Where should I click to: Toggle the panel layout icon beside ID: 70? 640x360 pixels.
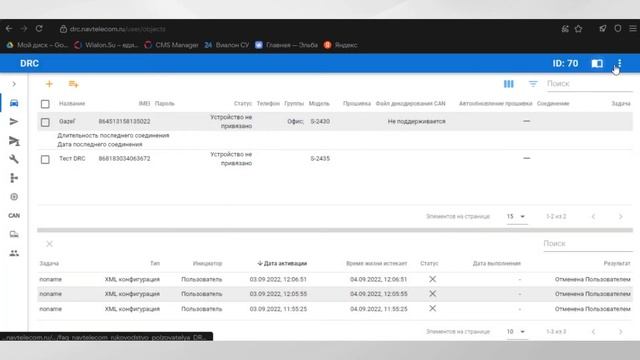pyautogui.click(x=597, y=63)
